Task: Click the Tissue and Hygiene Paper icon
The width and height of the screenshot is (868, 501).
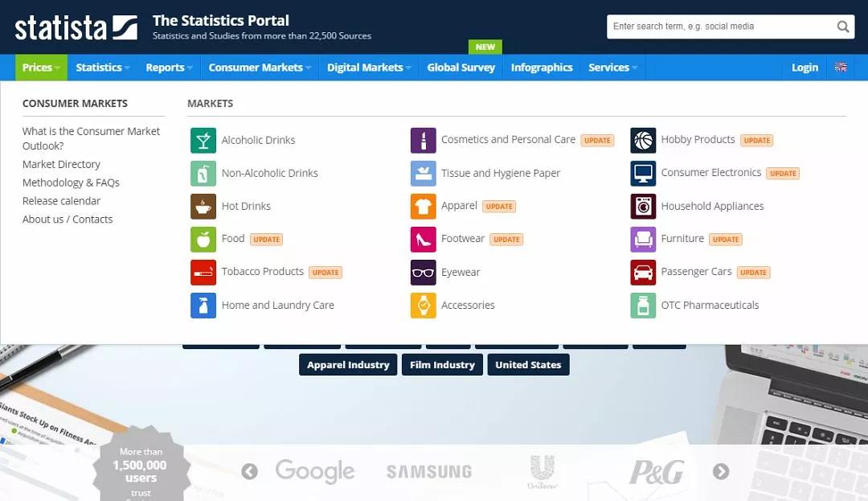Action: (424, 173)
